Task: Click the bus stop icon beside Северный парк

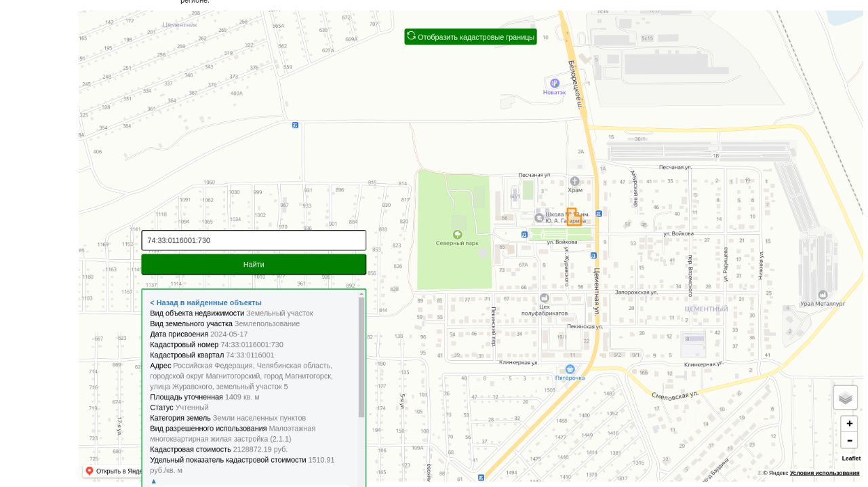Action: [524, 235]
